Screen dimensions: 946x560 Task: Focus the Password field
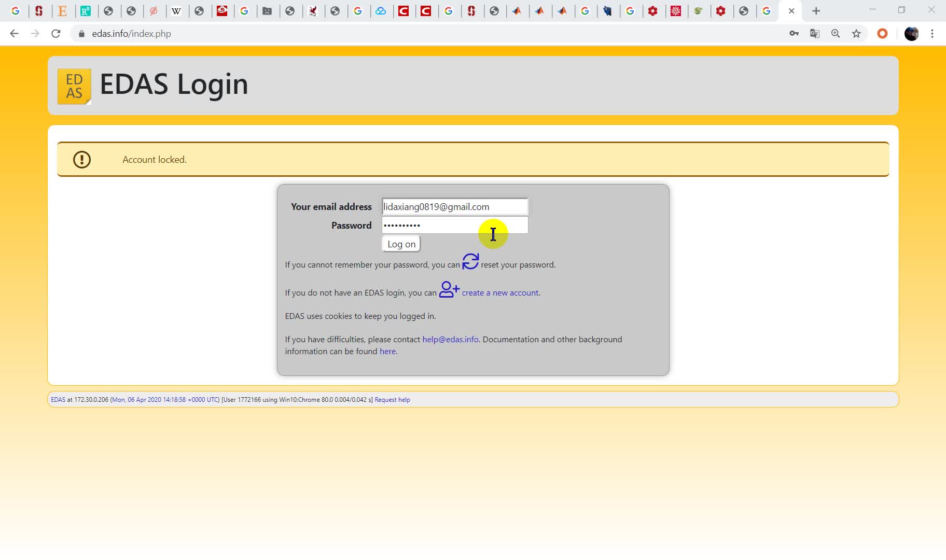(x=455, y=225)
